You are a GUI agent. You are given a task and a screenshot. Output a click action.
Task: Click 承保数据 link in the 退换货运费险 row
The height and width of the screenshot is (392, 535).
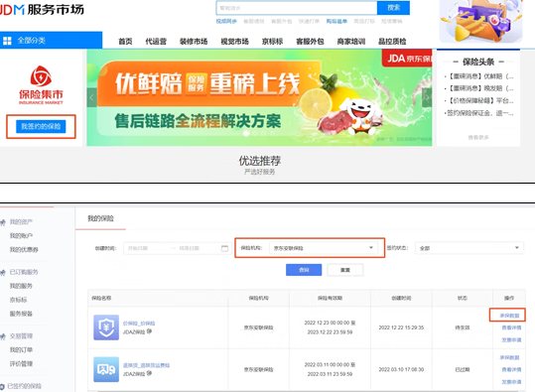pos(509,357)
